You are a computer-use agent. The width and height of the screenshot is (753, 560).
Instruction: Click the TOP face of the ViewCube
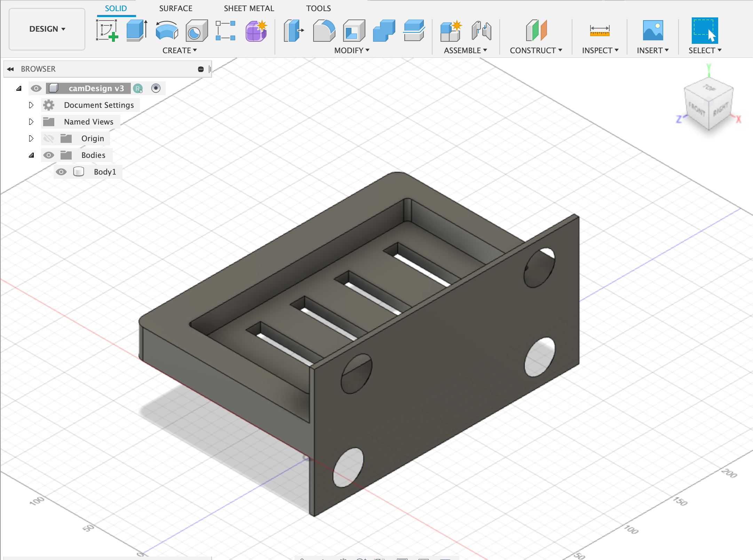tap(708, 88)
